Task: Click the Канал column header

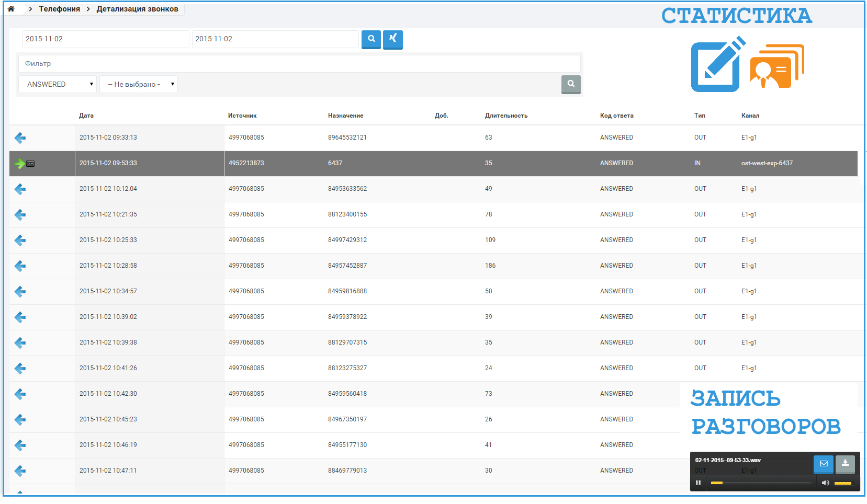Action: tap(750, 116)
